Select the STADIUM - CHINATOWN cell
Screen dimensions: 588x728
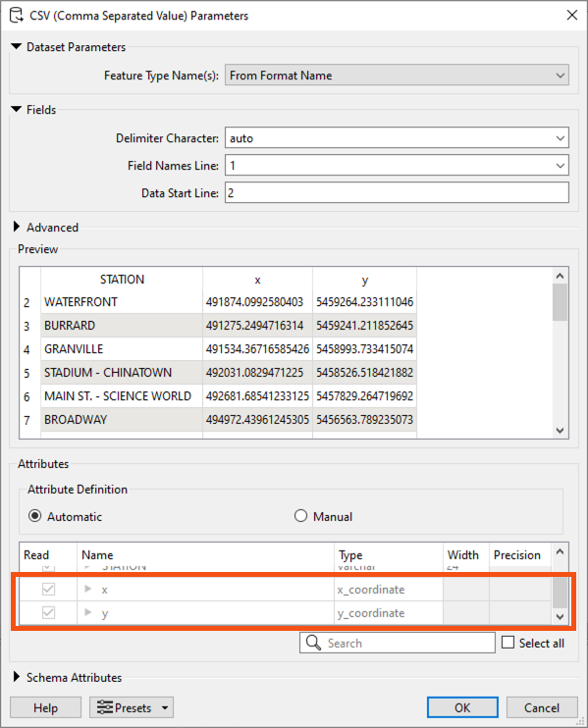pos(122,373)
